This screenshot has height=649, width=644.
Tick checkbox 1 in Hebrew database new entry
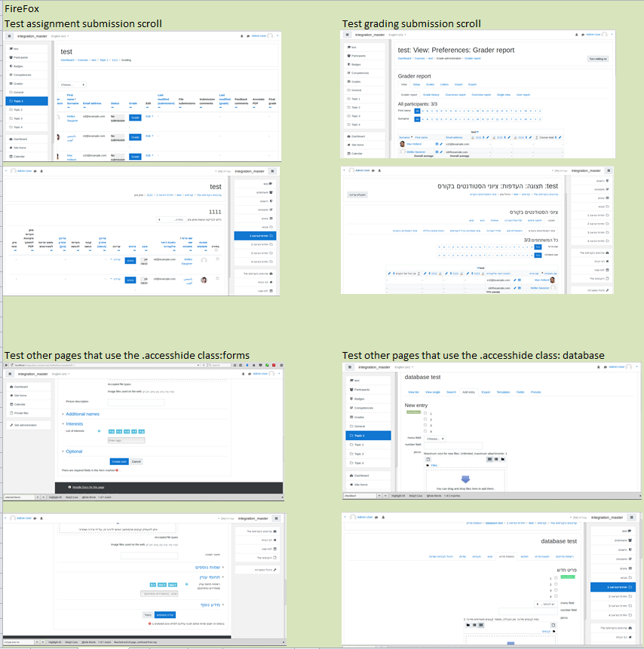556,578
